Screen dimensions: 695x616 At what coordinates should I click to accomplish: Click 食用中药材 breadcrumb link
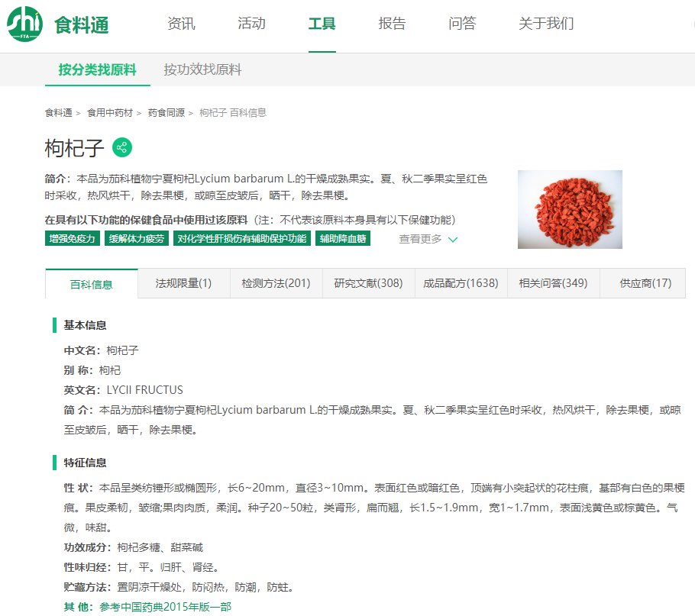[110, 113]
